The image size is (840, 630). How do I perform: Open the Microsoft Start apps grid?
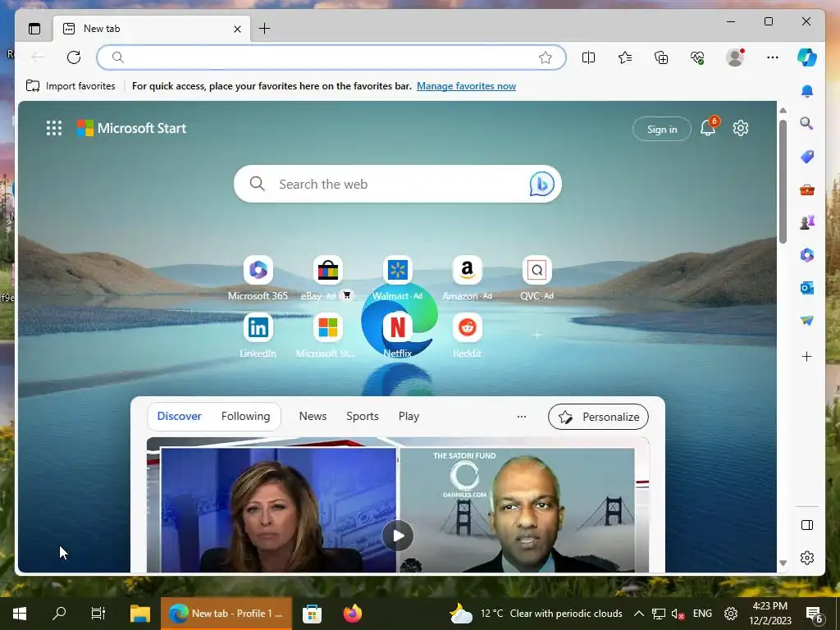tap(53, 128)
